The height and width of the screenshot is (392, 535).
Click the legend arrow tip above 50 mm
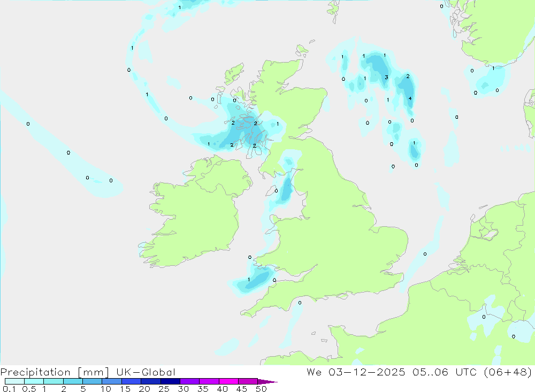pyautogui.click(x=267, y=382)
